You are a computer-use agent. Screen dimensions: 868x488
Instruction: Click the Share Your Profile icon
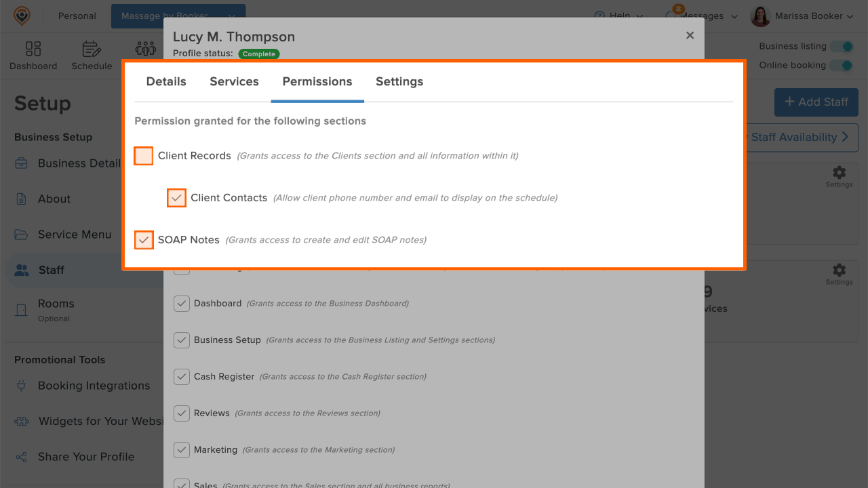tap(22, 457)
